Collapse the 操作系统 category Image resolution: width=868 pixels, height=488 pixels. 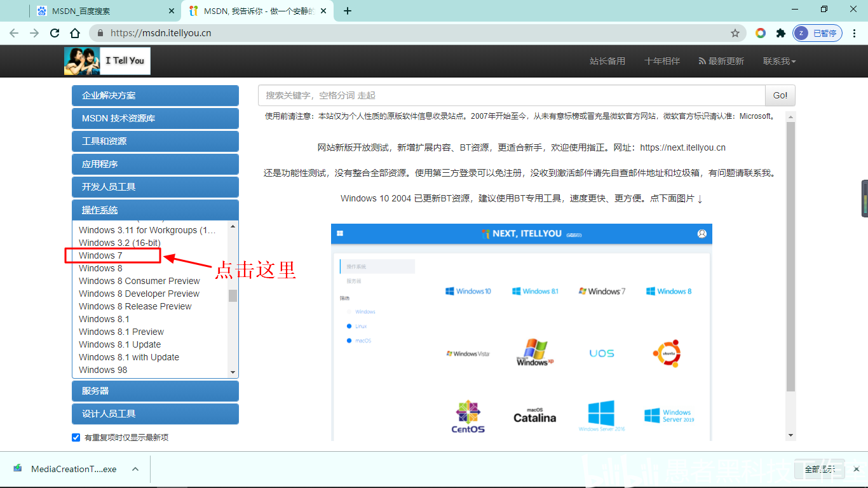click(x=155, y=210)
